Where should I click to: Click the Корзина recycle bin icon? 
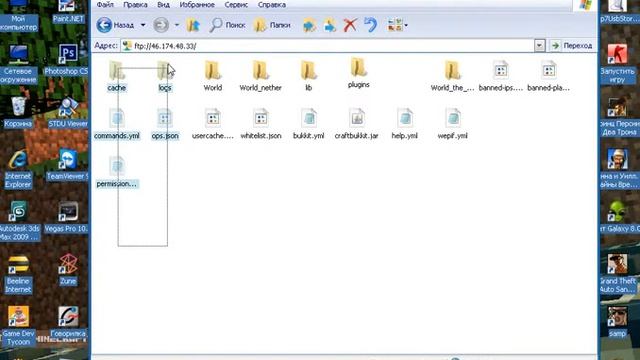(x=18, y=112)
